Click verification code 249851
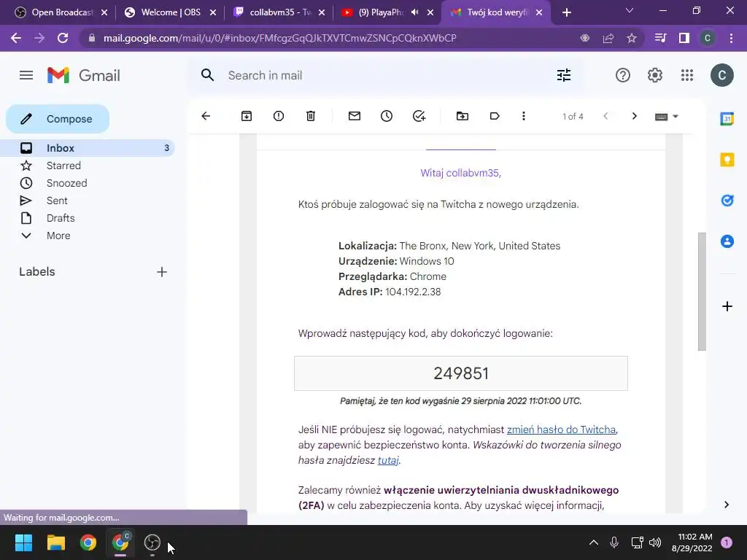This screenshot has height=560, width=747. click(461, 373)
